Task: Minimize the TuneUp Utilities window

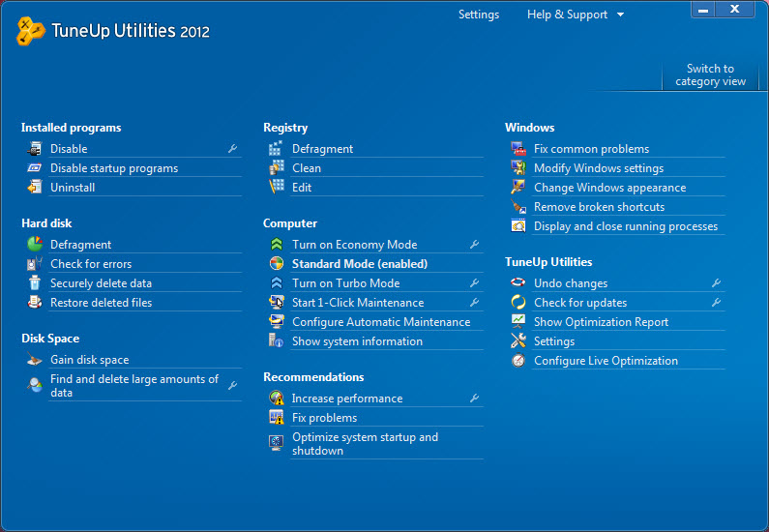Action: 703,10
